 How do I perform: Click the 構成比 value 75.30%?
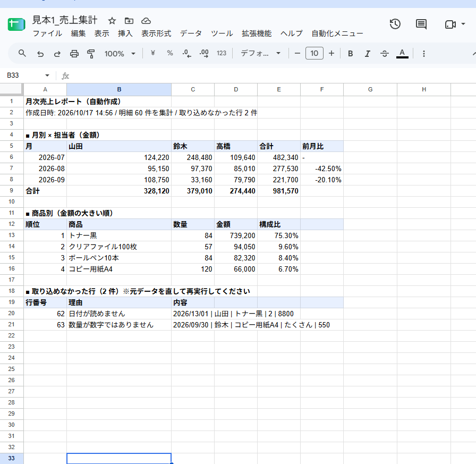pos(279,235)
